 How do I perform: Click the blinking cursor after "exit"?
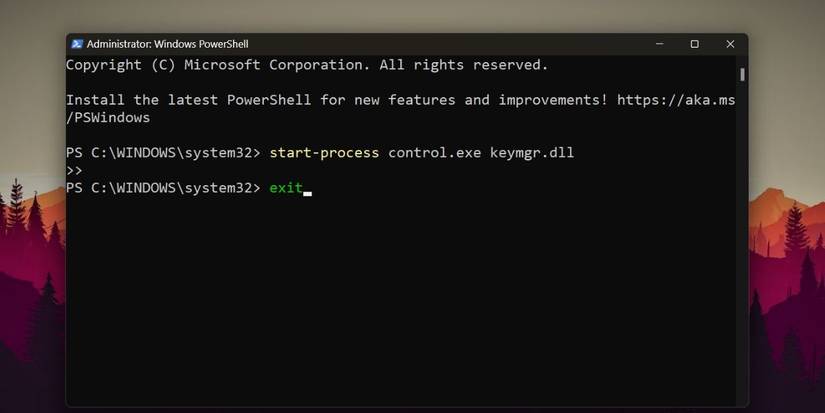coord(308,190)
